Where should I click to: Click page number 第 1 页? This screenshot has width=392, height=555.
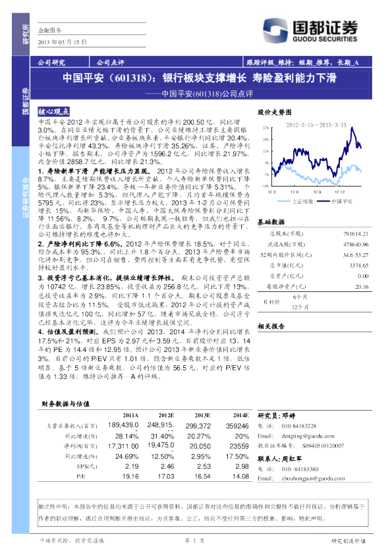(195, 540)
